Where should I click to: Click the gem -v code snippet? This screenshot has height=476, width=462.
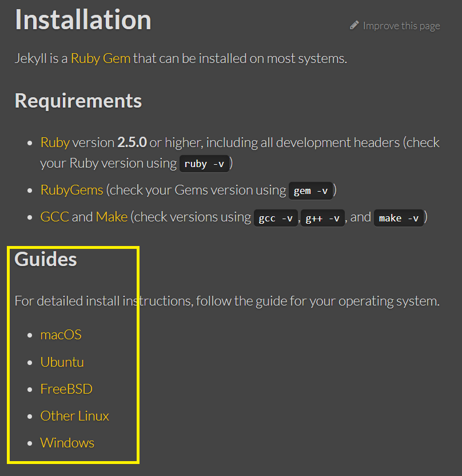[x=310, y=191]
